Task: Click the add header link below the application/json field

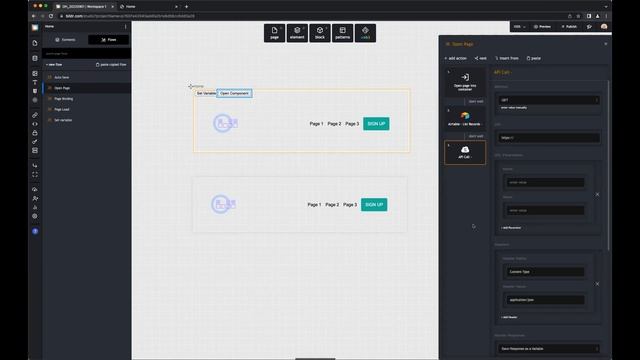Action: 509,317
